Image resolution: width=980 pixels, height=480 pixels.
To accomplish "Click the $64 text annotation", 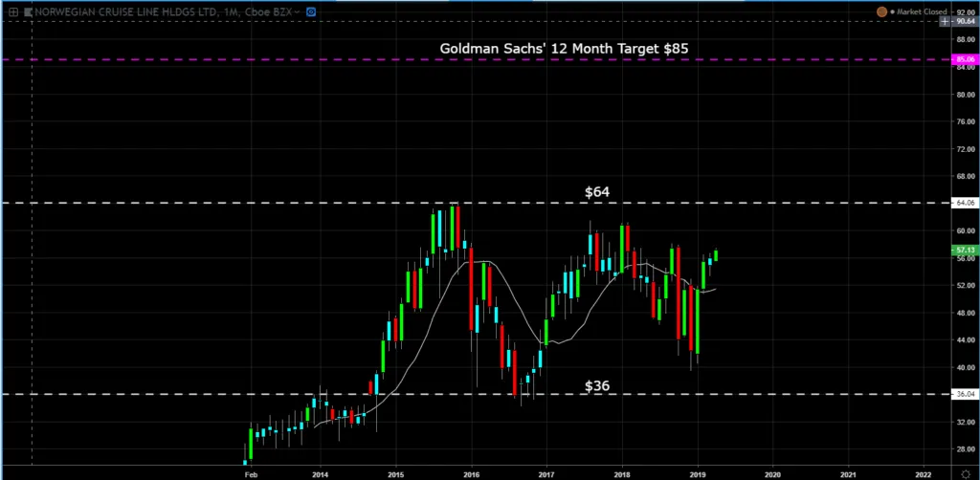I will [x=597, y=191].
